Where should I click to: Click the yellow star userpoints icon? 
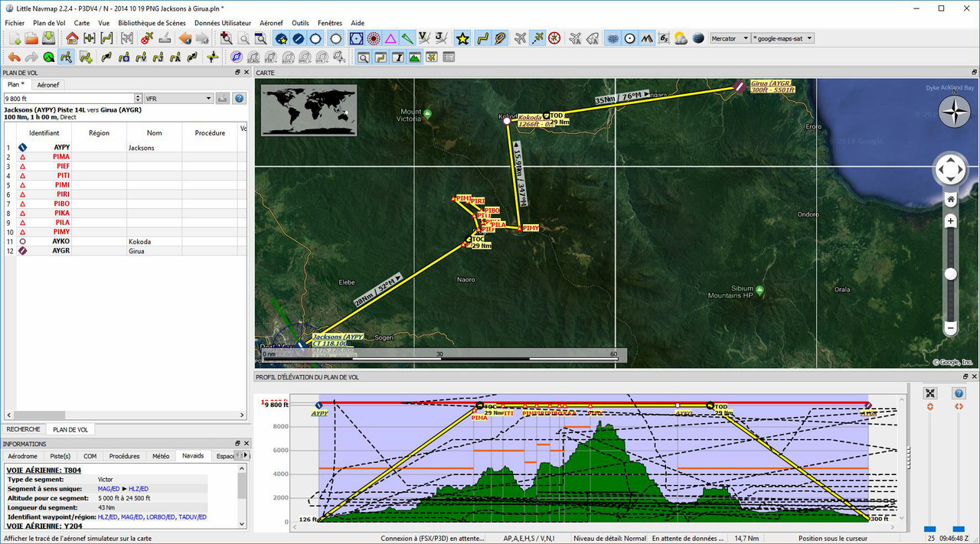pos(462,38)
